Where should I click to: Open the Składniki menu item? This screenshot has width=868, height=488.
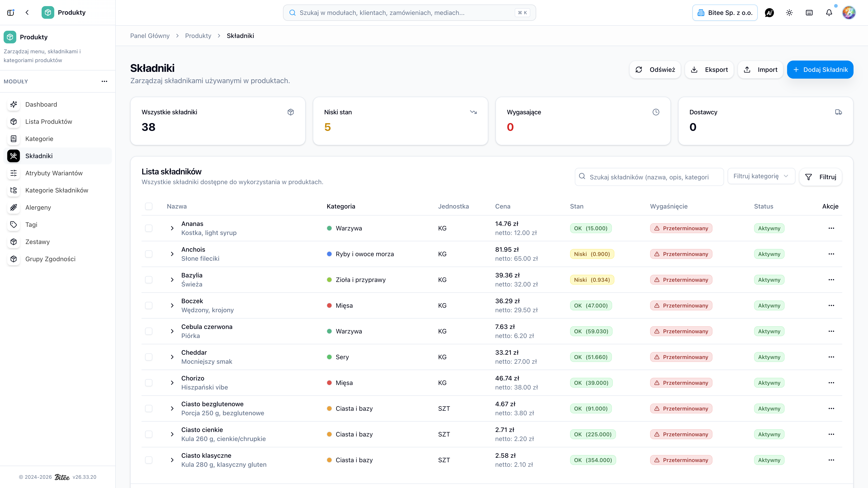[58, 156]
